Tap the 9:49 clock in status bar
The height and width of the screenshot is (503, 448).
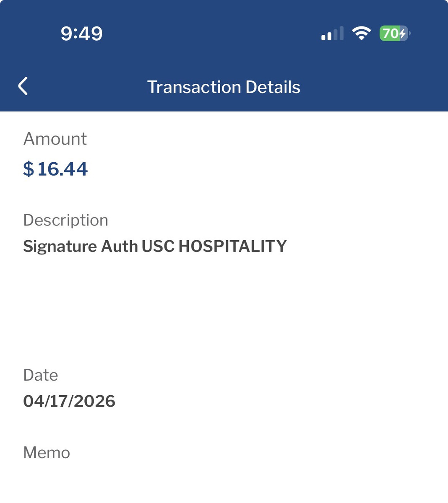[81, 33]
